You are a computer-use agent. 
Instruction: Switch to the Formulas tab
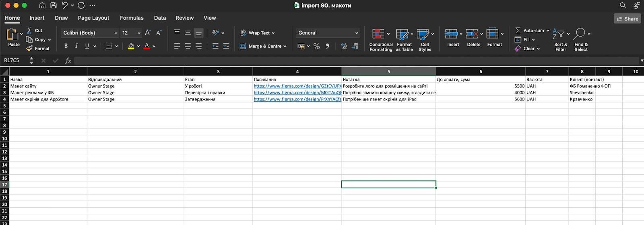click(x=132, y=18)
